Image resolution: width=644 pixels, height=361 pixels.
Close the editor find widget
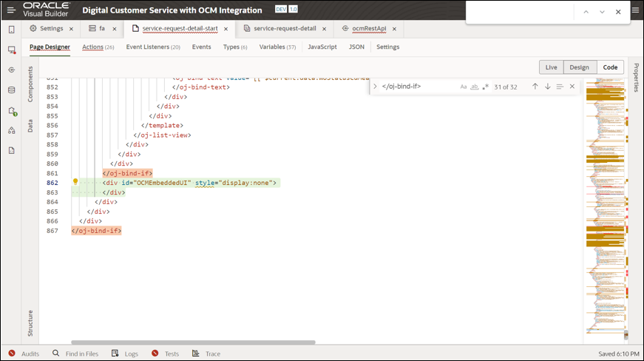coord(572,87)
